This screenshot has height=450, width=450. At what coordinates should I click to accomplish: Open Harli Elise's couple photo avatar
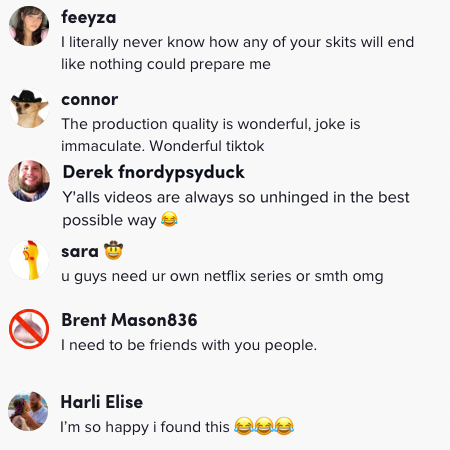(28, 411)
